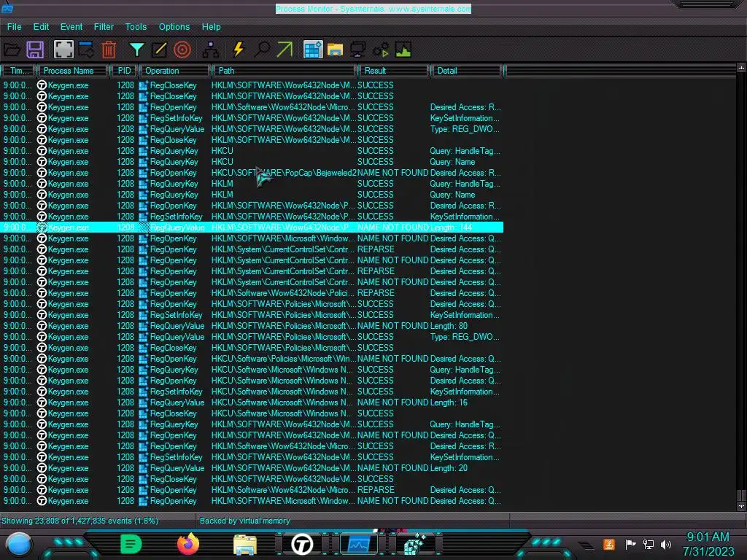Click the lightning bolt toolbar icon
Image resolution: width=747 pixels, height=560 pixels.
[239, 50]
